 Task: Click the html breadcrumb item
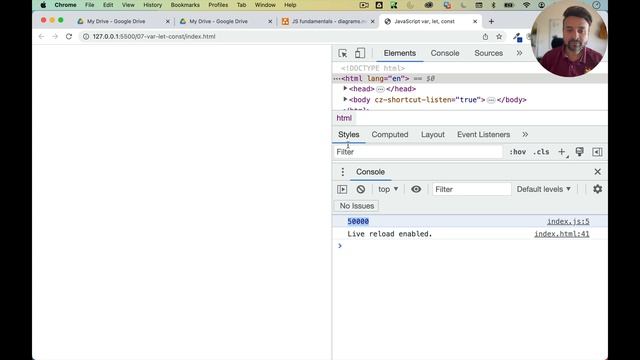[344, 118]
